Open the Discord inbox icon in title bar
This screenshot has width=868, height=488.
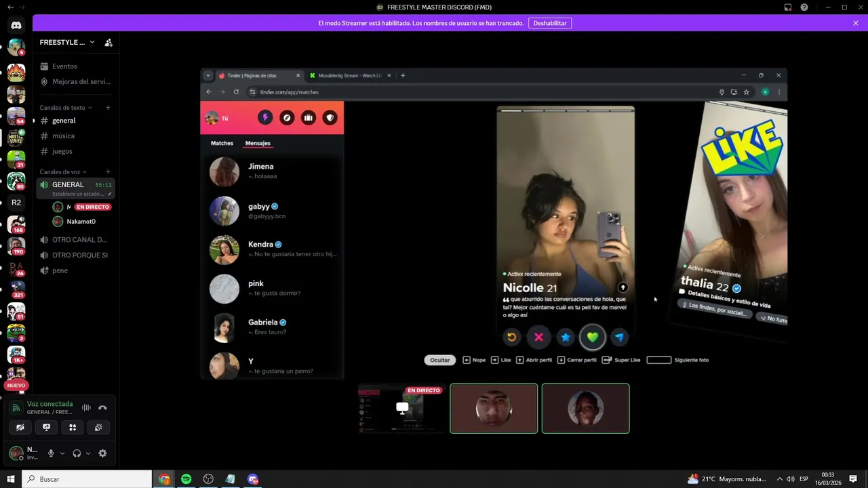[788, 7]
